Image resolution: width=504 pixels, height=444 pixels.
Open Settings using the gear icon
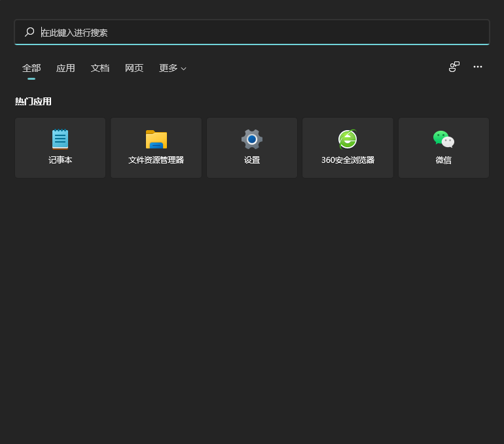pyautogui.click(x=252, y=139)
